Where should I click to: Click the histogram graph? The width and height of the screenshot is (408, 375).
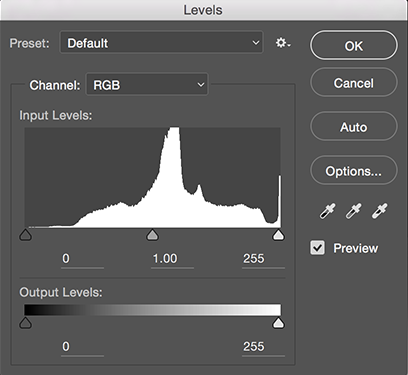pos(153,177)
